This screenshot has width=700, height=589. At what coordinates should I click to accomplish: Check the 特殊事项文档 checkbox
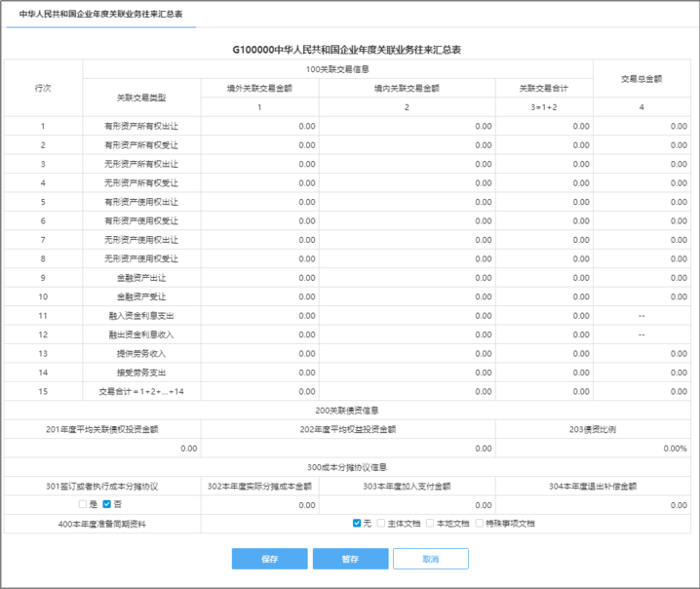479,523
